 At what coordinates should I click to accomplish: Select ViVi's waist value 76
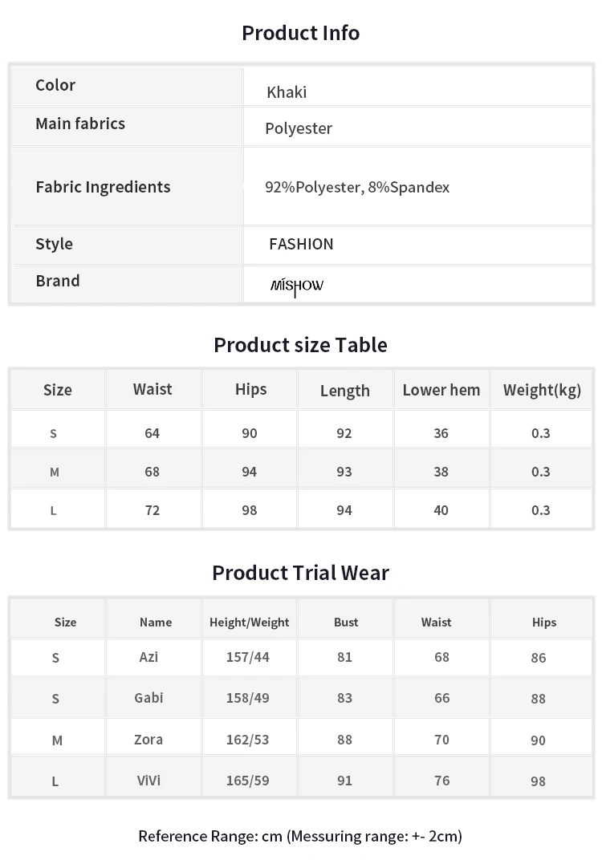[442, 781]
